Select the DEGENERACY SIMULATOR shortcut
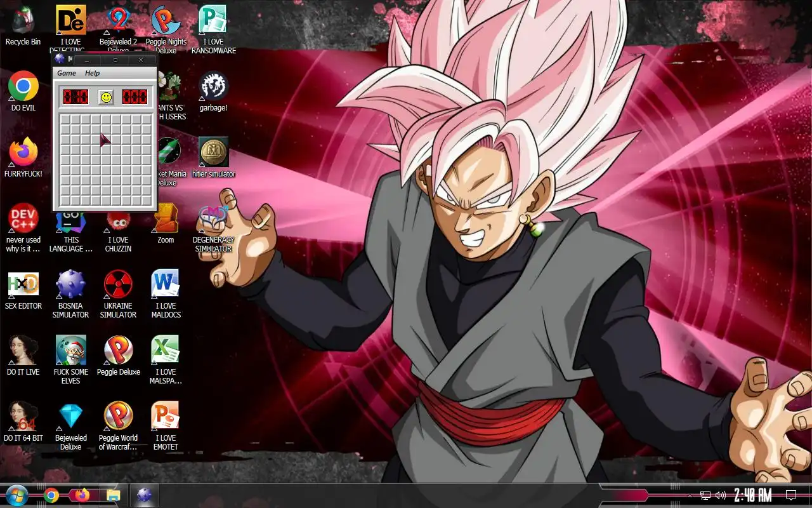 coord(213,227)
